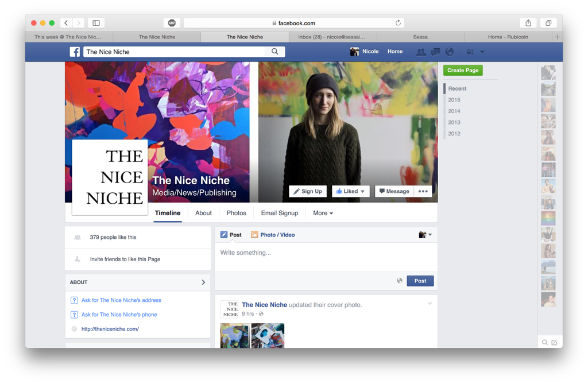Switch to This week @ The Nice Nic browser tab
This screenshot has width=588, height=384.
pos(69,37)
